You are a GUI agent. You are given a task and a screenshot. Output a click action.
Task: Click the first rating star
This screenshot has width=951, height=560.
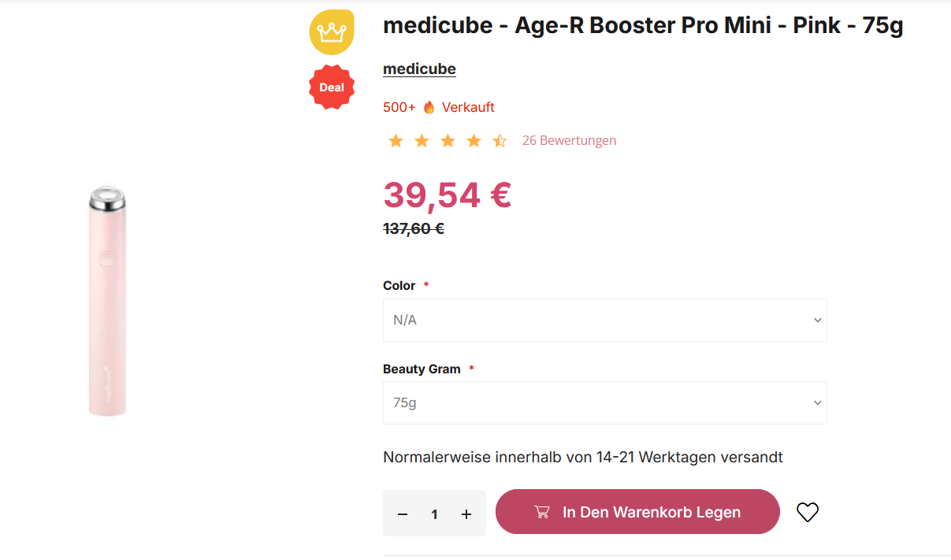(396, 141)
